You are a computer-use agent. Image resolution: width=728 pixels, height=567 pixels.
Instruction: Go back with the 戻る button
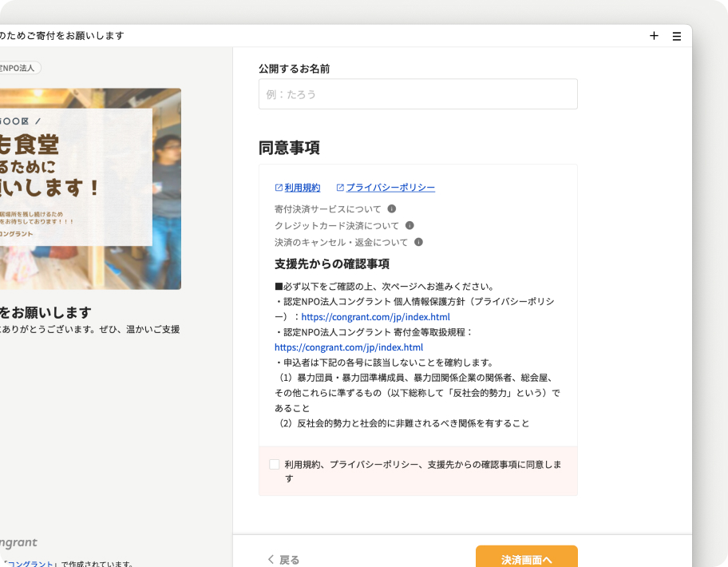283,560
